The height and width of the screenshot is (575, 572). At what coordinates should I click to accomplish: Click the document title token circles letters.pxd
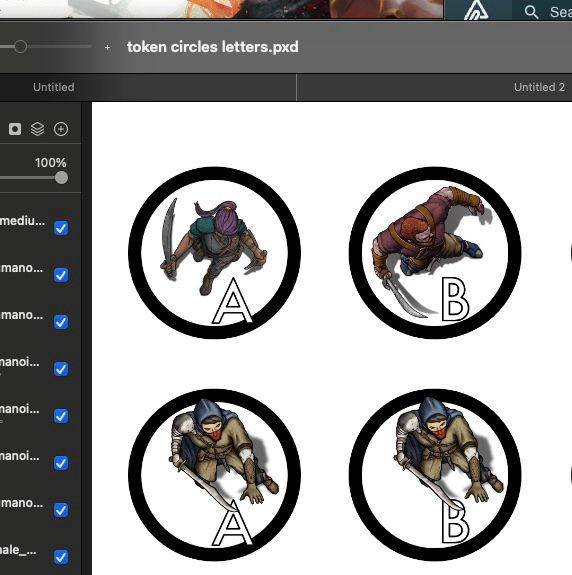pos(213,47)
